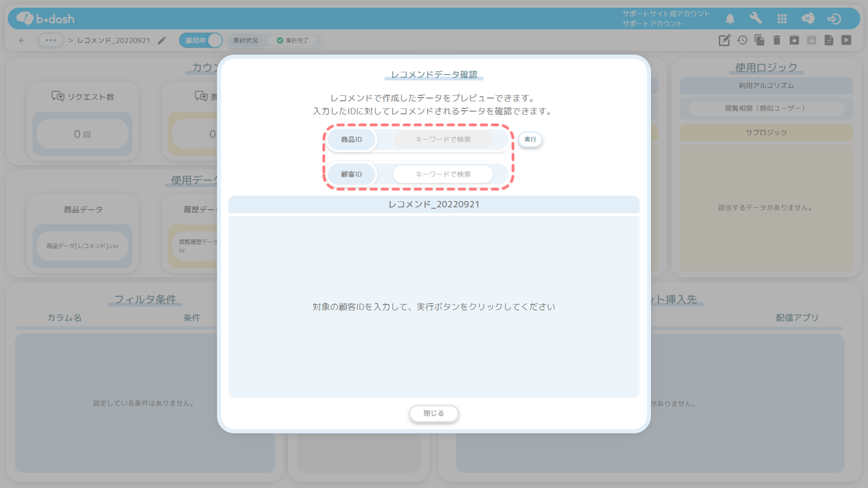Viewport: 868px width, 488px height.
Task: Click the 顧客ID label
Action: [351, 174]
